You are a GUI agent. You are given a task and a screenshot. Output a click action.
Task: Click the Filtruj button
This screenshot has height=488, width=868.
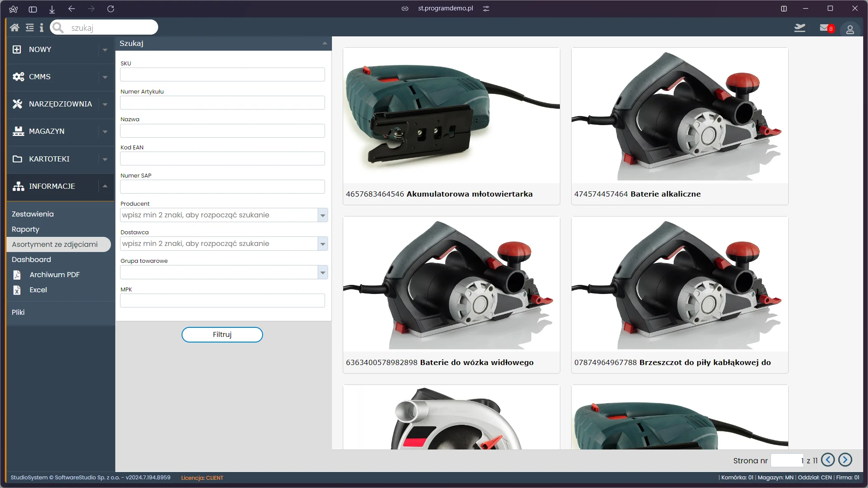click(x=222, y=334)
